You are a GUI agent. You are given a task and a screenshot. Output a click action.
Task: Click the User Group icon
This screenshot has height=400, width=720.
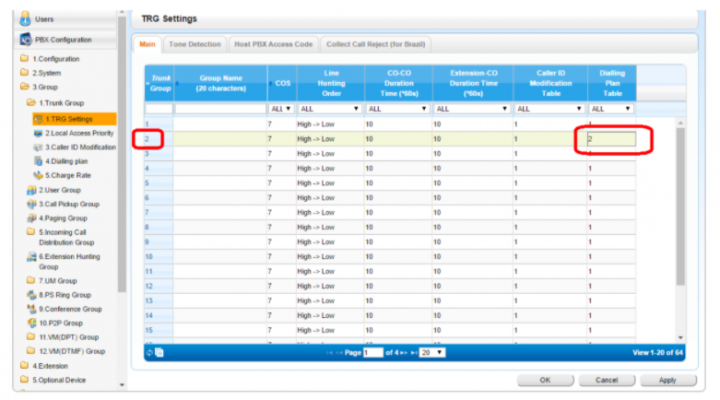click(x=31, y=189)
